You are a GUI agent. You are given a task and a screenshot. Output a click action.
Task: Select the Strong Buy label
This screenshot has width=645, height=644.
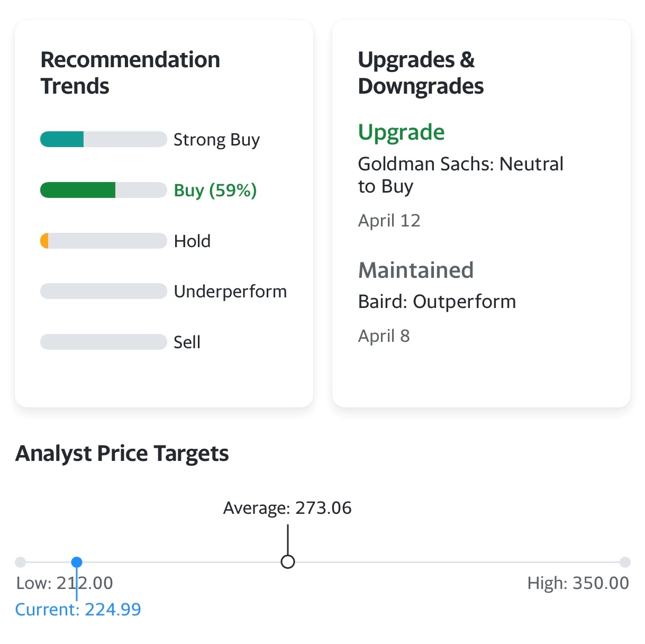point(217,140)
